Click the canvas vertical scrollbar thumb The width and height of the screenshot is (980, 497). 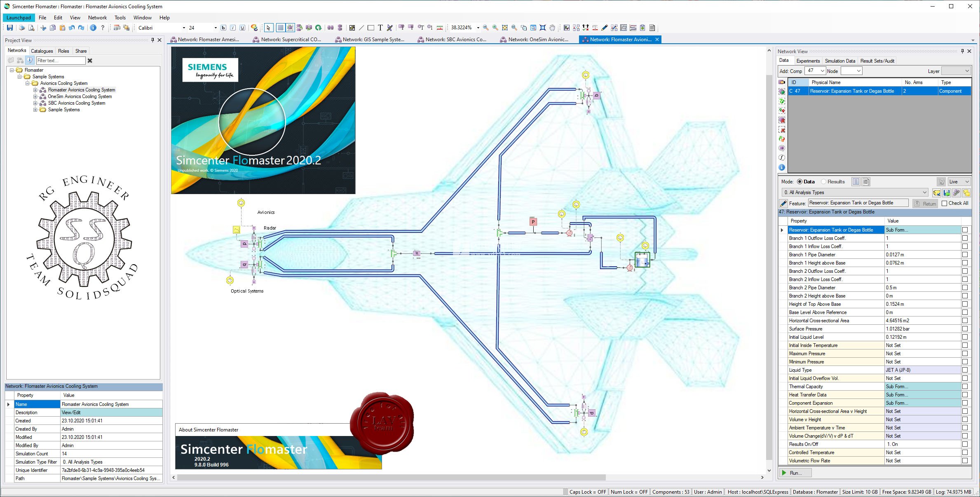(769, 268)
